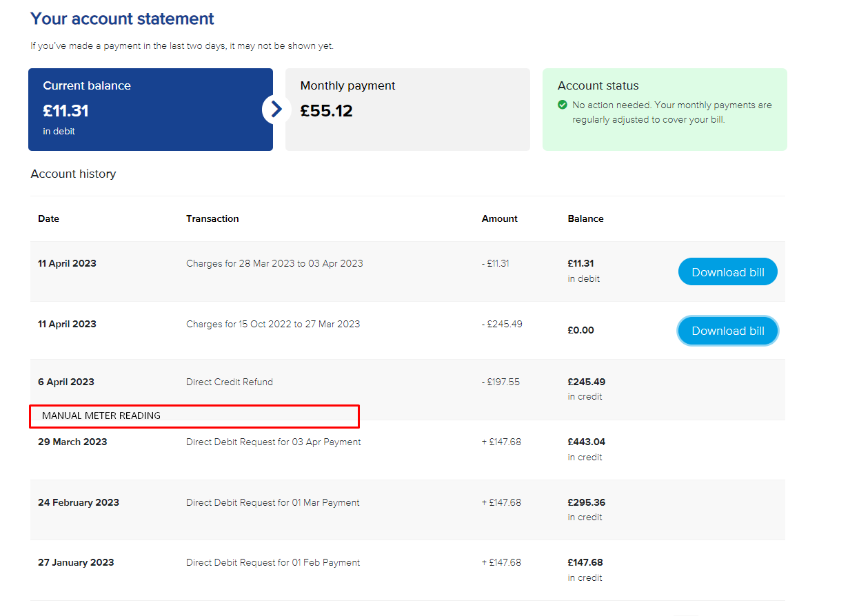Click 'Direct Credit Refund' transaction
859x616 pixels.
pos(230,382)
